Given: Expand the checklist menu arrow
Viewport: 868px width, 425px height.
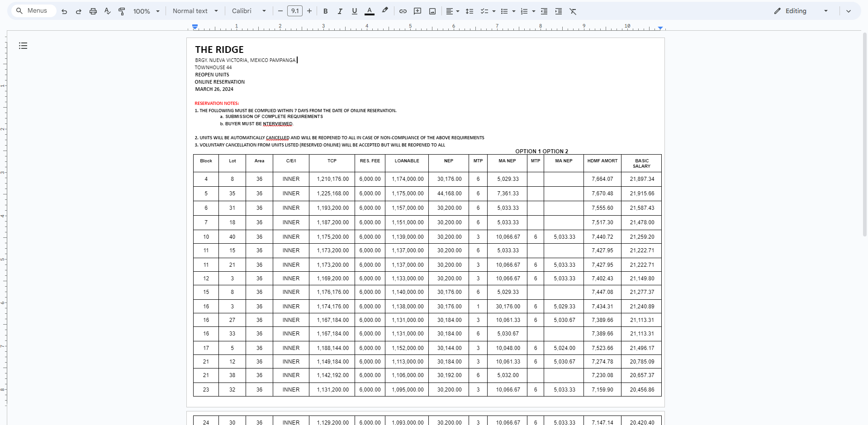Looking at the screenshot, I should [494, 11].
